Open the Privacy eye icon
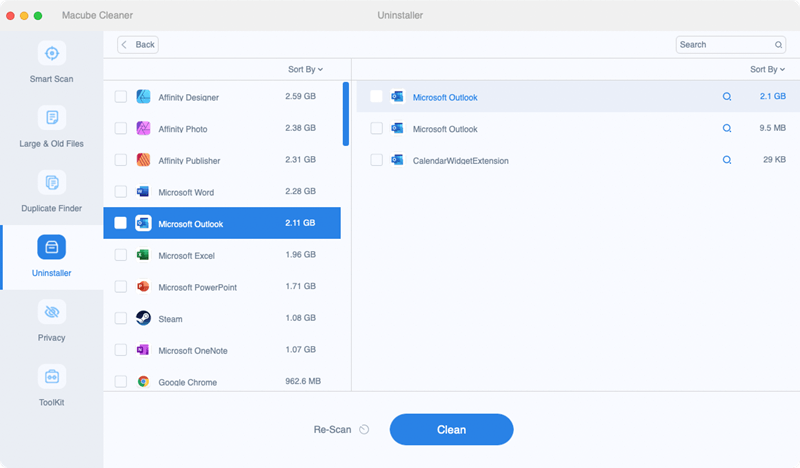 [52, 312]
